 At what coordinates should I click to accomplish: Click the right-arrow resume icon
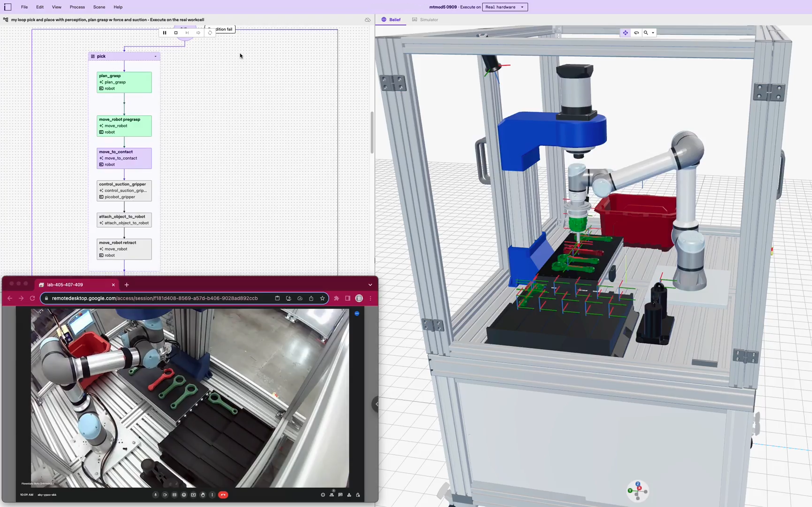[199, 33]
